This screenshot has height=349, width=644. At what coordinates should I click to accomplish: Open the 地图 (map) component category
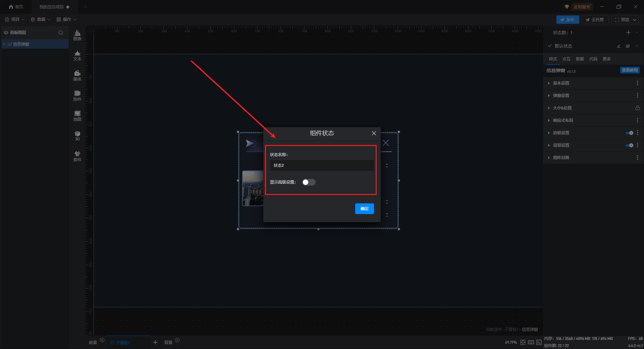coord(77,116)
